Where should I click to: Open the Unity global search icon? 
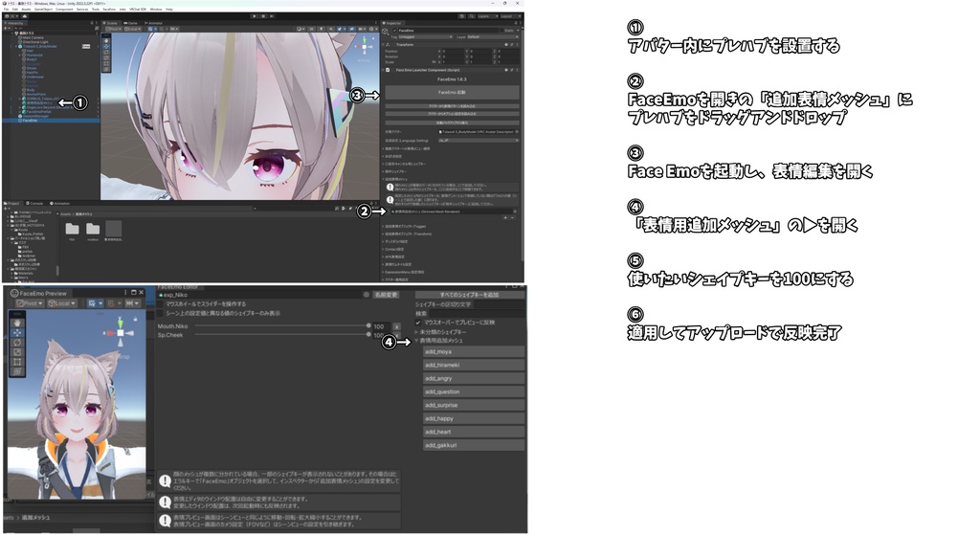[x=472, y=16]
